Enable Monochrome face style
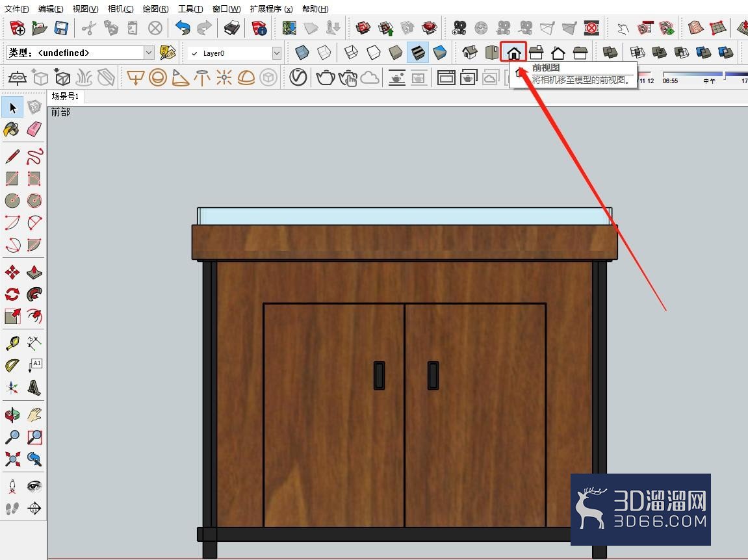748x560 pixels. (x=439, y=52)
